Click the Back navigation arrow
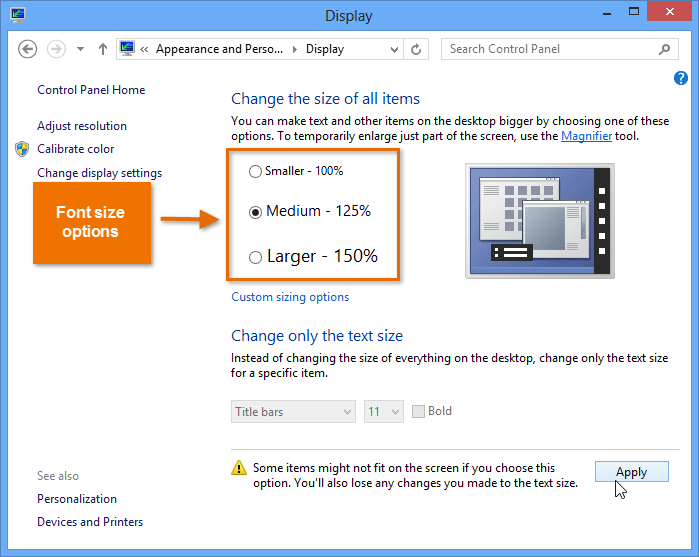 (x=28, y=49)
